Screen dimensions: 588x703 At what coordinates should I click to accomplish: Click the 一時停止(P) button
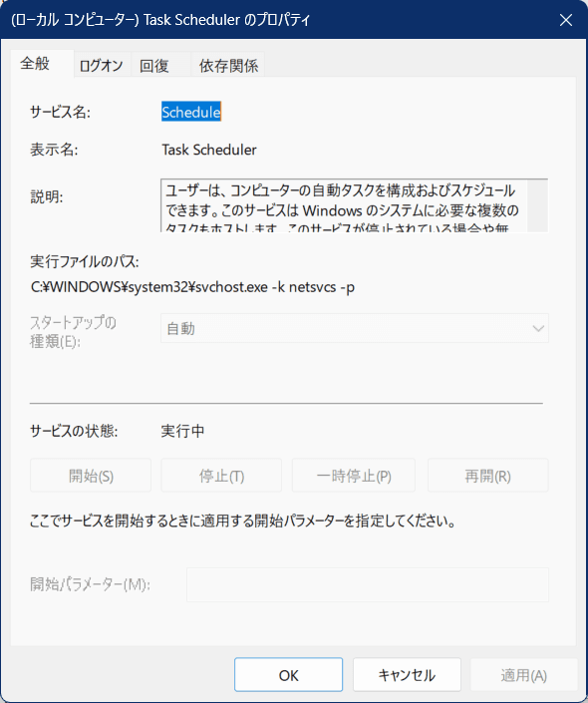click(x=354, y=476)
